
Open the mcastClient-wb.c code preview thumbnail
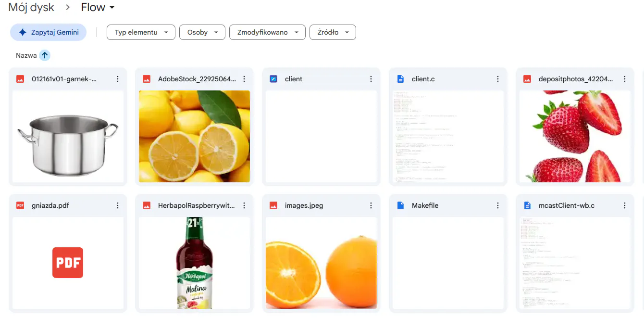(x=575, y=263)
